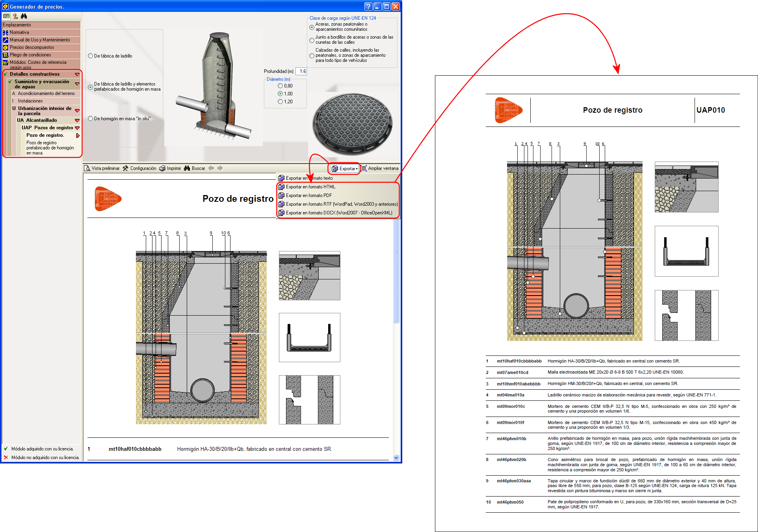The width and height of the screenshot is (758, 532).
Task: Collapse the UAP Pozos de registro triangle
Action: pyautogui.click(x=77, y=128)
